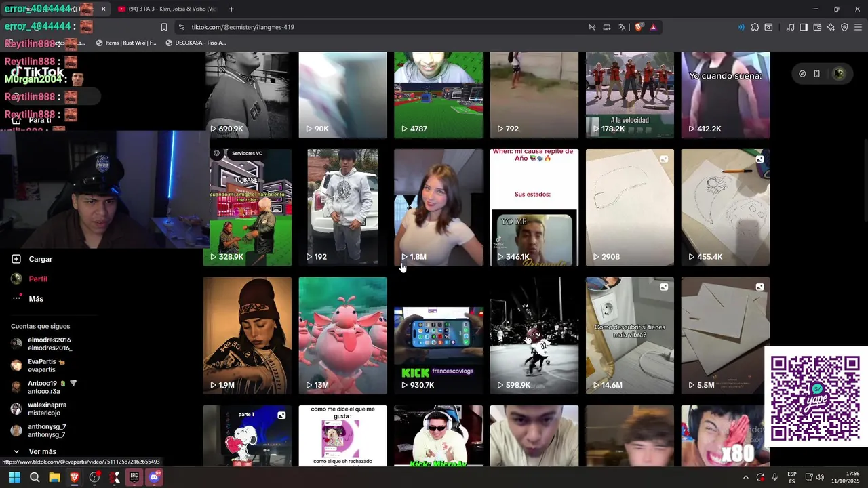
Task: Click the TikTok coin icon top right
Action: (x=802, y=74)
